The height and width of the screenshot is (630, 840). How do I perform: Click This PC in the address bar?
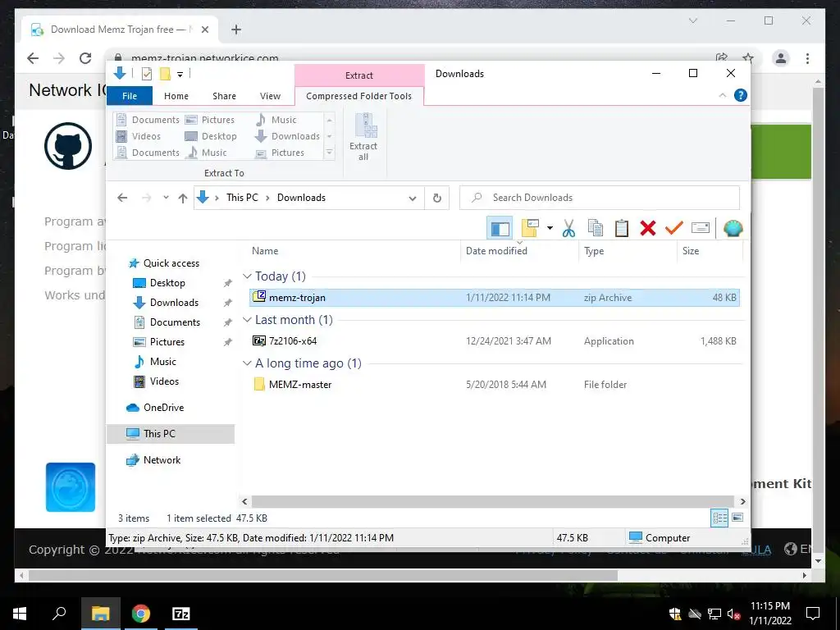(242, 198)
